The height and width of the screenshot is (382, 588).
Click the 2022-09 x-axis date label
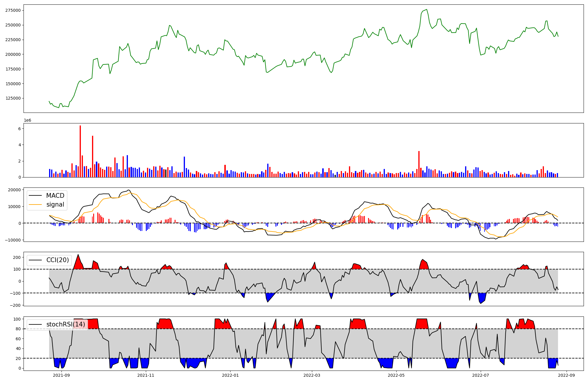click(566, 375)
